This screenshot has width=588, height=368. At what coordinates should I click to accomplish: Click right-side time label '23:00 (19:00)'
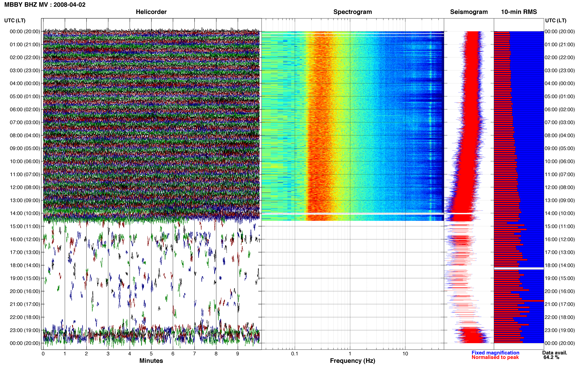point(560,330)
